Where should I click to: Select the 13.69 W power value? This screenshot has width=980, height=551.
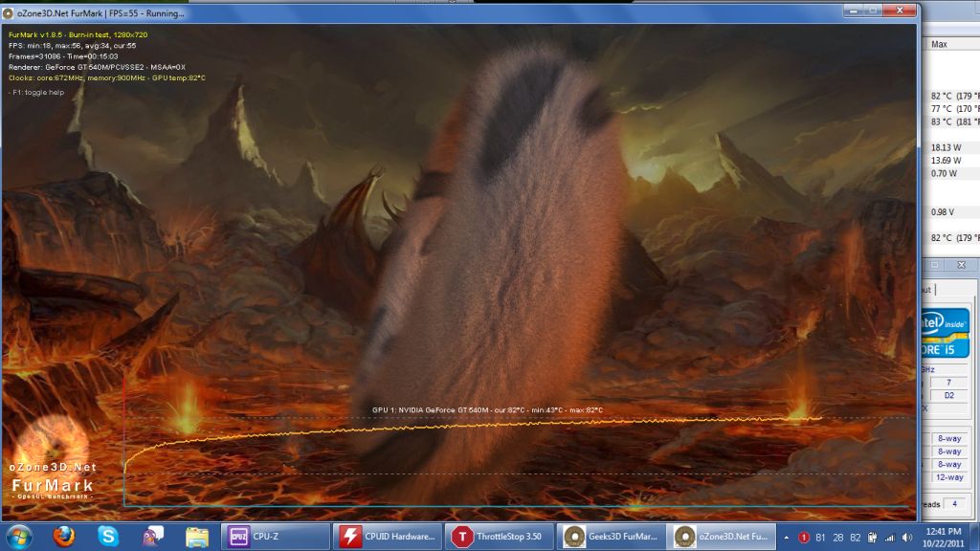tap(946, 161)
